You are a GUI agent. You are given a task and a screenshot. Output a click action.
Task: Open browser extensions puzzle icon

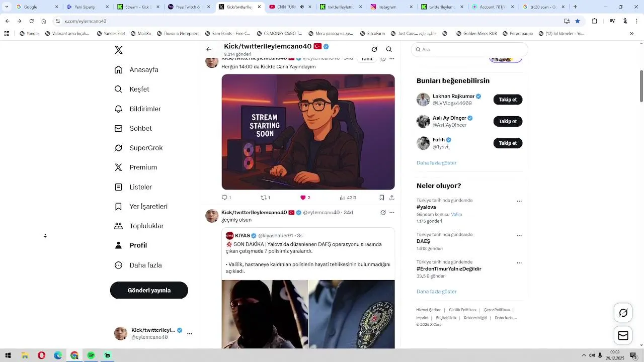[x=595, y=21]
